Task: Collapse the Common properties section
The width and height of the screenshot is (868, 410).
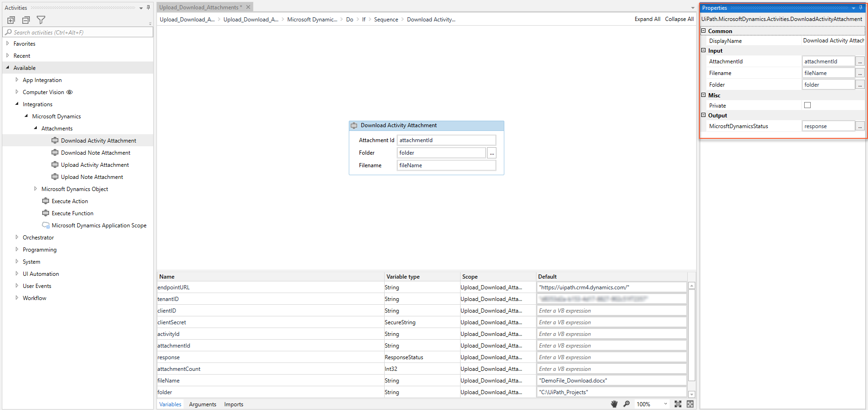Action: (x=704, y=31)
